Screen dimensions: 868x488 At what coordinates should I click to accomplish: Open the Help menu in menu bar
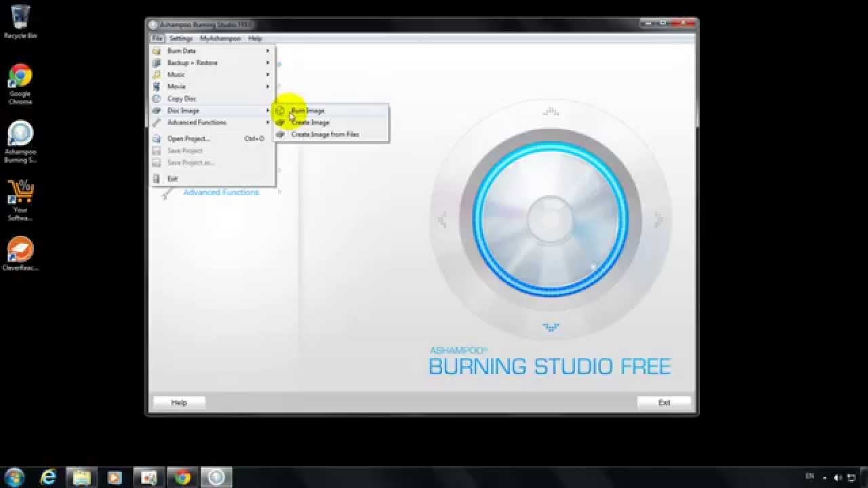[255, 39]
